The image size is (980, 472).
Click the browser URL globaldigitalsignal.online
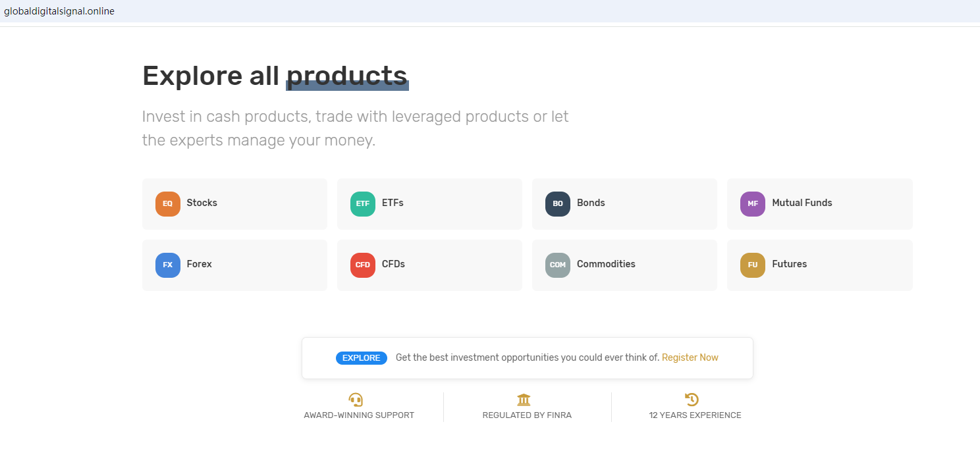click(59, 11)
